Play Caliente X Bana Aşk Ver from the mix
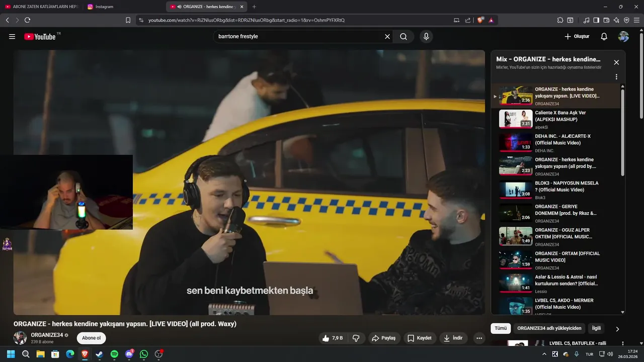644x362 pixels. point(556,119)
